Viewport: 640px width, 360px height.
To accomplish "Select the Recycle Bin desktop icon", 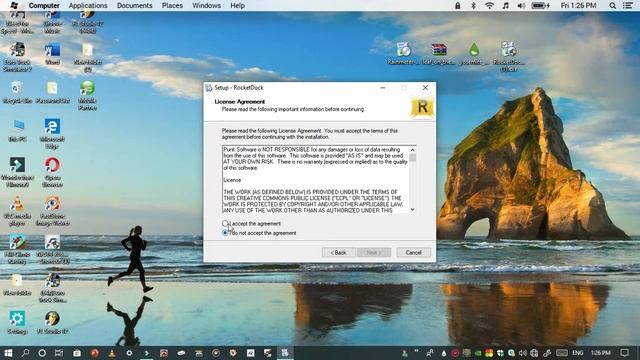I will coord(17,93).
